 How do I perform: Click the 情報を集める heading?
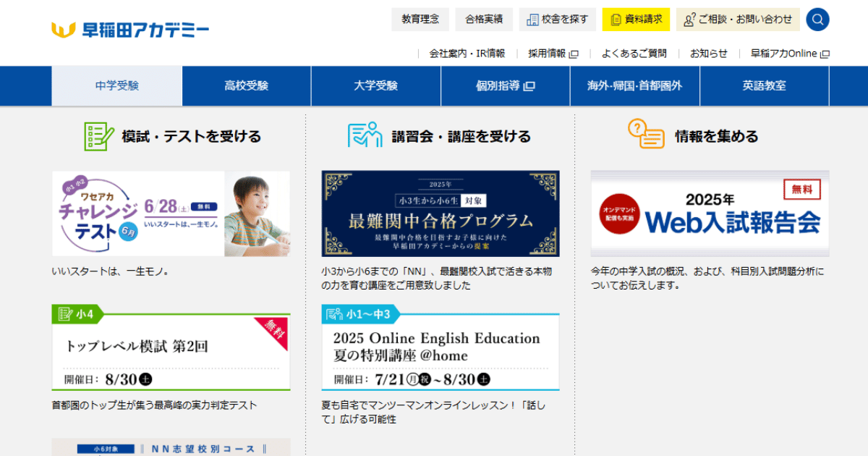(717, 136)
